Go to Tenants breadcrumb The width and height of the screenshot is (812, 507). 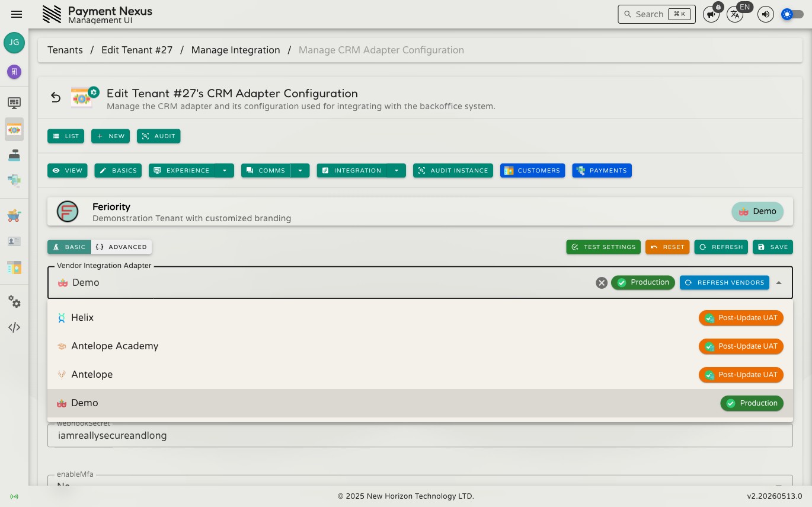point(65,50)
